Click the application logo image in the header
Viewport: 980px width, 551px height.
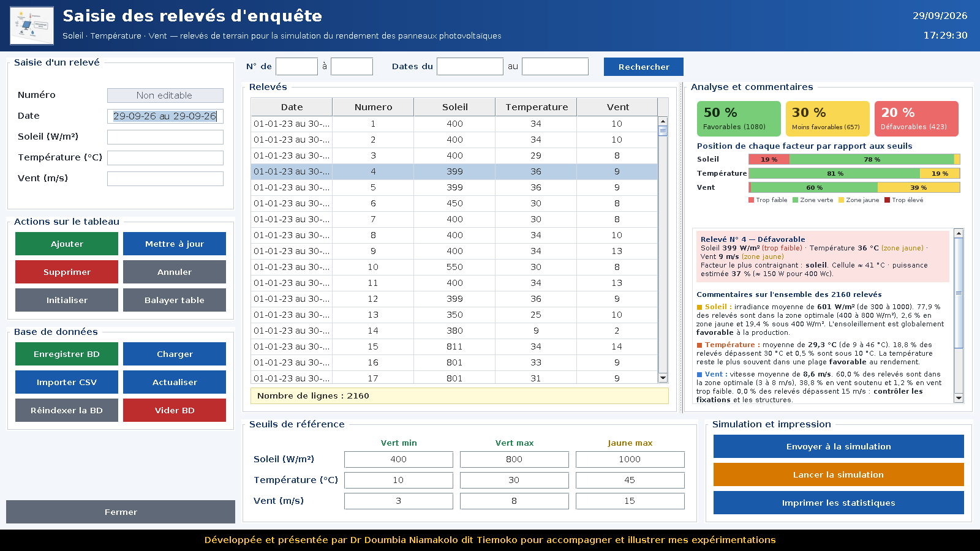pos(32,26)
